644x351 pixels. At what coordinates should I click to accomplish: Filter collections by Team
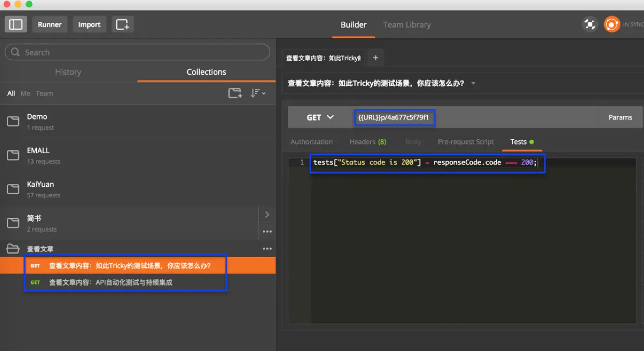[44, 93]
